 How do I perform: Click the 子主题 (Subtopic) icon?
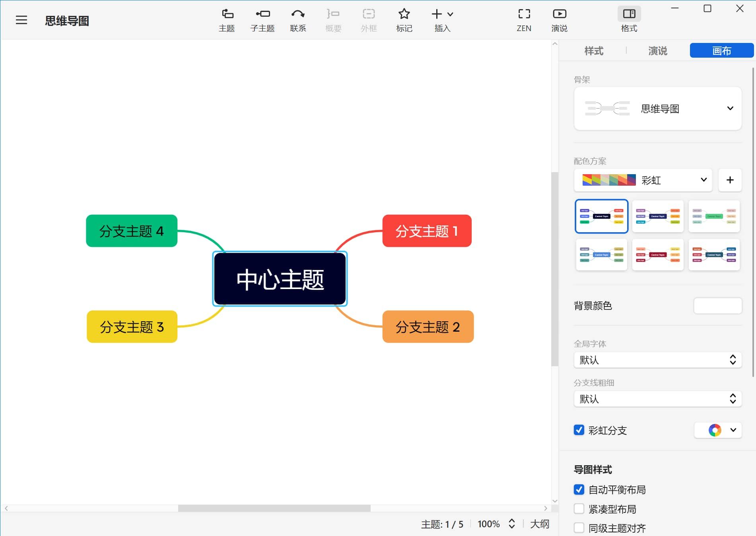(262, 19)
